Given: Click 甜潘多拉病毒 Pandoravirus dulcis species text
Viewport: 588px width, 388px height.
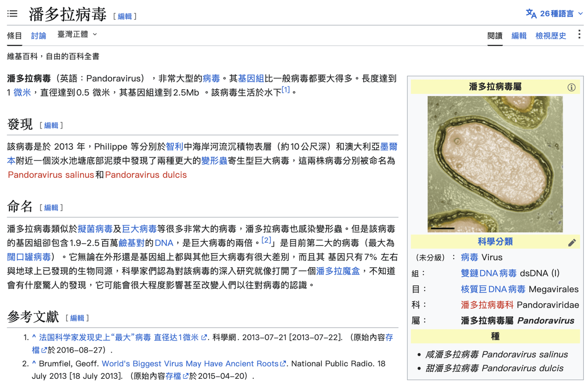Looking at the screenshot, I should click(x=494, y=368).
